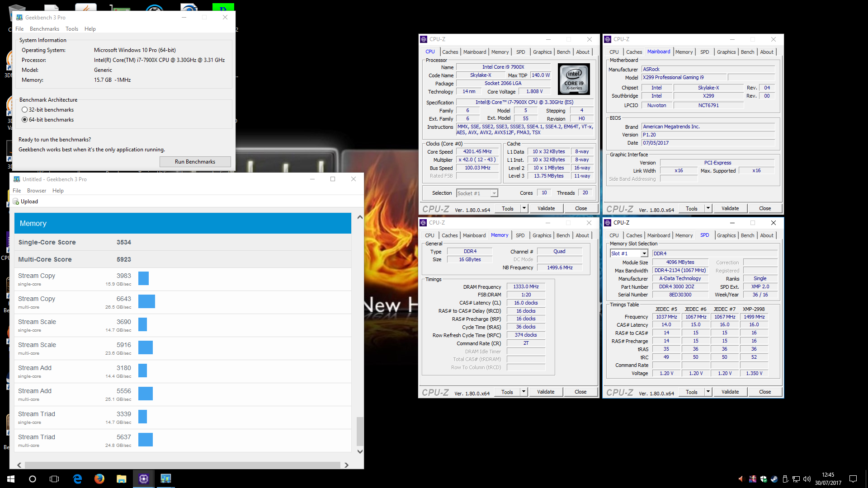Open the File menu in Geekbench results window
This screenshot has height=488, width=868.
tap(17, 191)
